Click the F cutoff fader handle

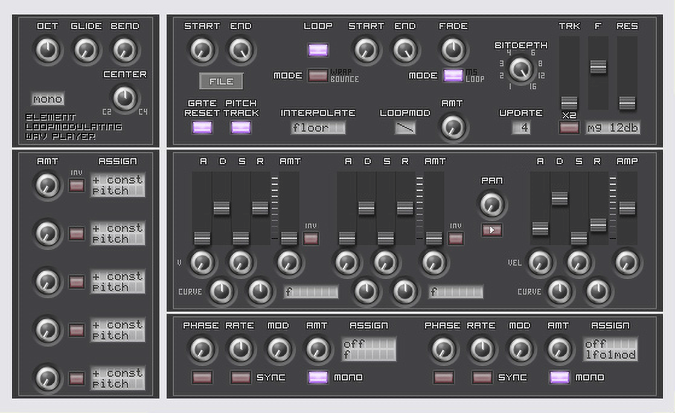tap(598, 66)
